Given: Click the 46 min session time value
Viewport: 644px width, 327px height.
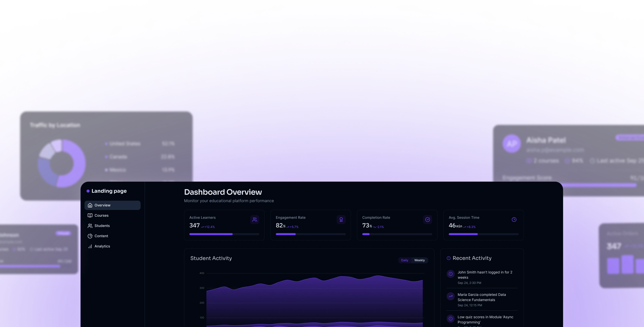Looking at the screenshot, I should click(455, 225).
